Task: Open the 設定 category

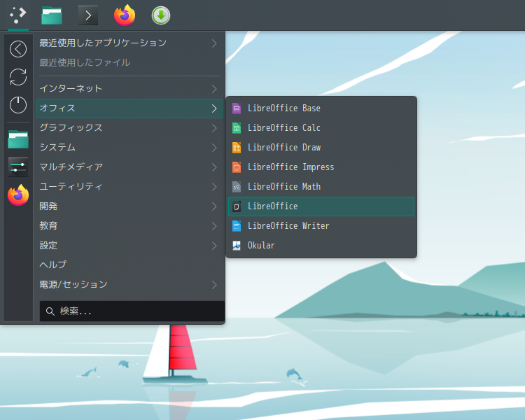Action: 129,246
